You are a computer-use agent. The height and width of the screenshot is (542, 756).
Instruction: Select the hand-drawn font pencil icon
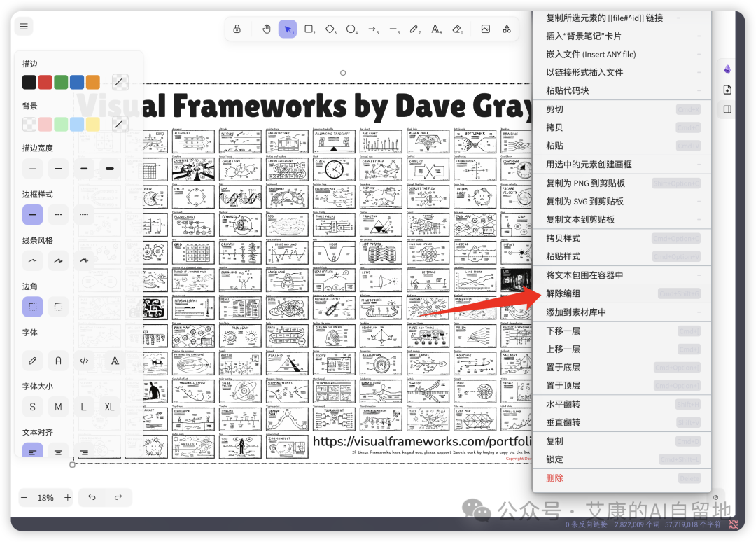(x=32, y=361)
